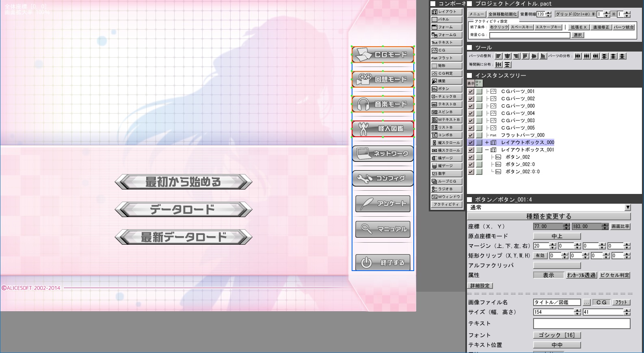This screenshot has width=644, height=353.
Task: Select the 矩形 component
Action: 447,66
